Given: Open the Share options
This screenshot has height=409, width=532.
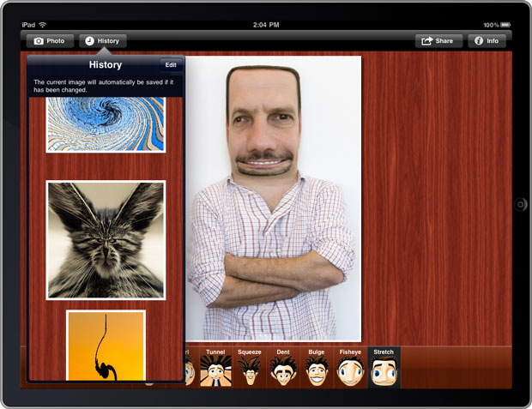Looking at the screenshot, I should point(438,41).
